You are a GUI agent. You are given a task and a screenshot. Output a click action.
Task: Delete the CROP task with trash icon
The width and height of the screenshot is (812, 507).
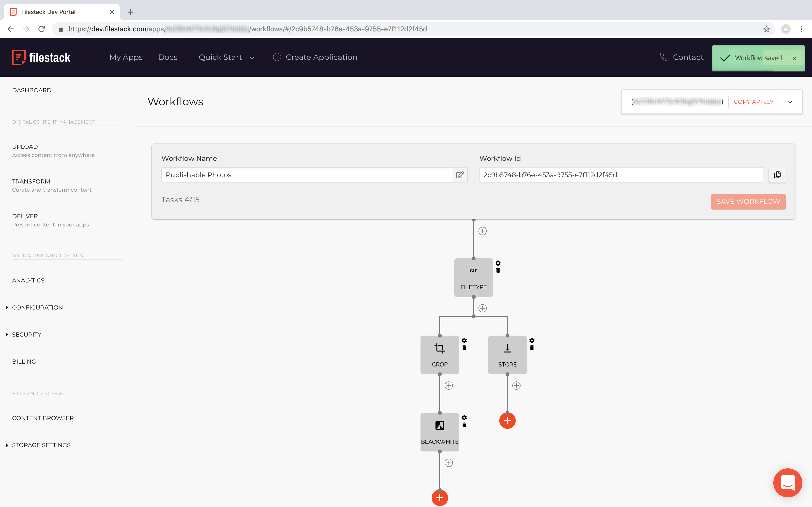pos(464,348)
